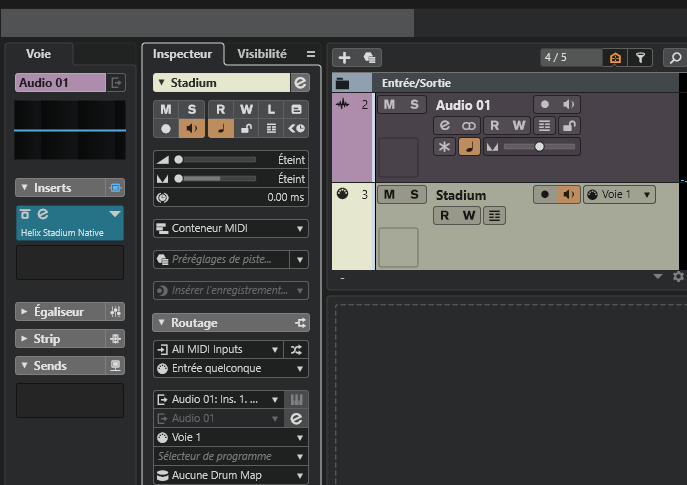Collapse the Inserts section
This screenshot has height=485, width=687.
(x=25, y=188)
